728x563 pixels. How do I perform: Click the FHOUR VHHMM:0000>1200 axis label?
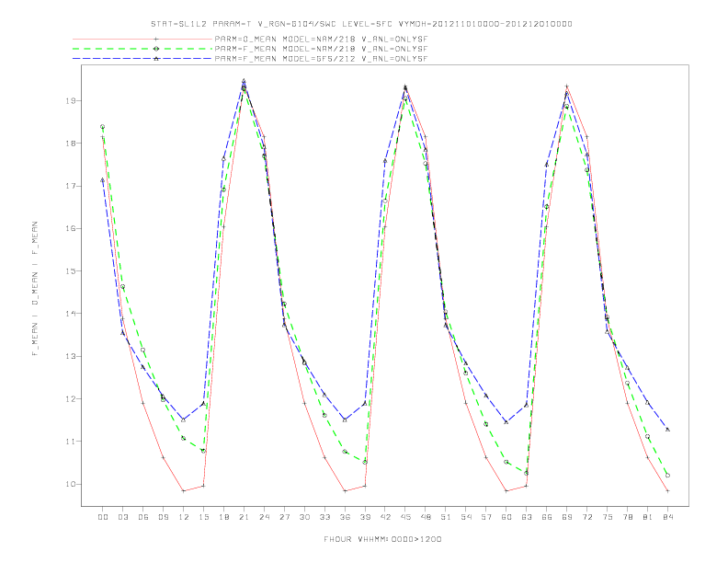tap(382, 539)
